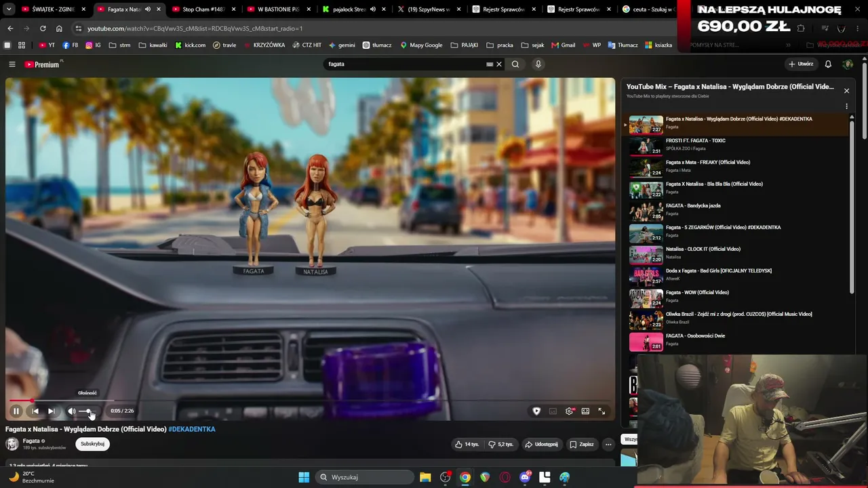Open the #DEKADENTKA hashtag link
The width and height of the screenshot is (868, 488).
pyautogui.click(x=192, y=429)
